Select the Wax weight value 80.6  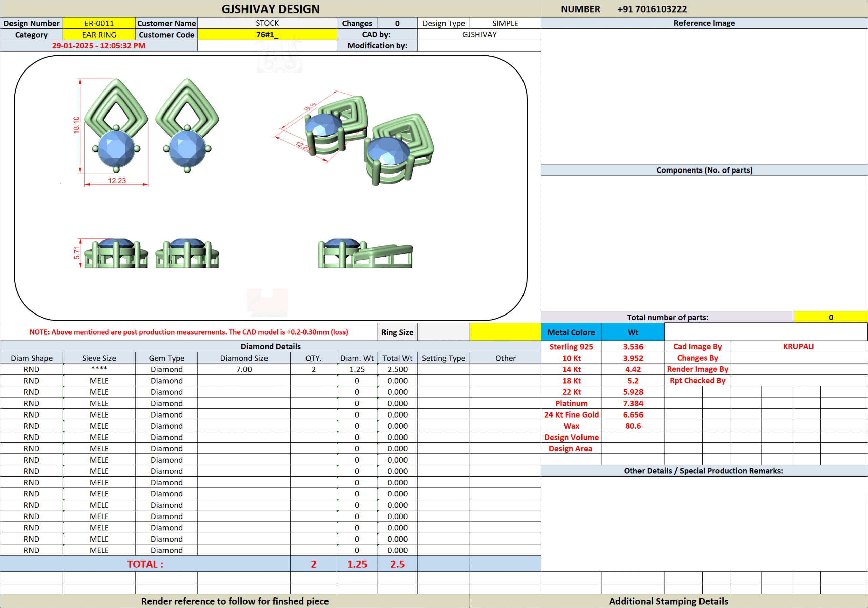633,426
